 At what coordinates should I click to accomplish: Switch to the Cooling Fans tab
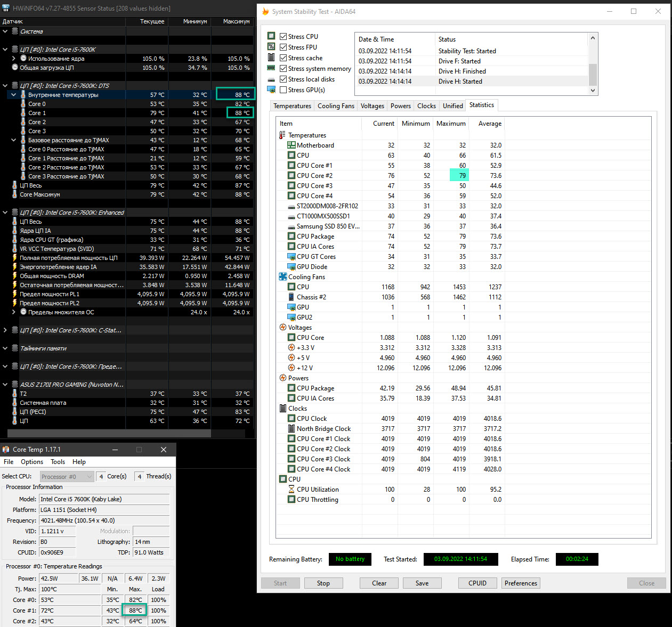point(336,106)
